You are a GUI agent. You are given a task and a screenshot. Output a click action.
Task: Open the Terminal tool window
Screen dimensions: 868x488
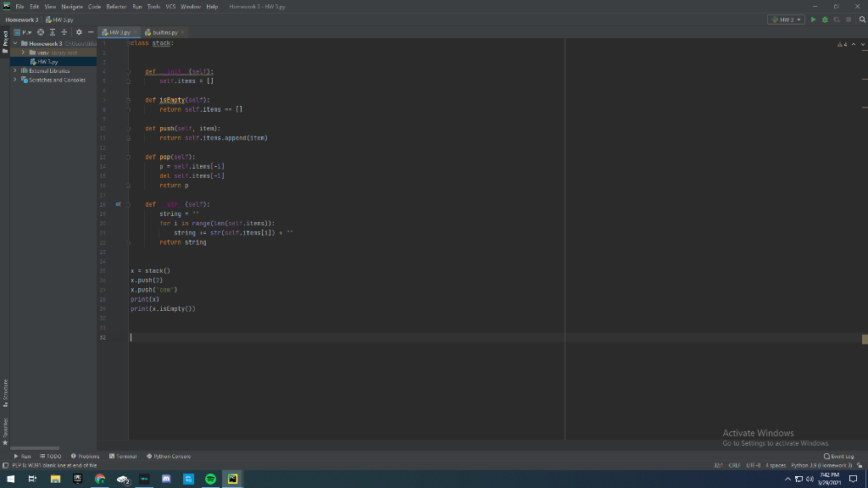tap(123, 456)
